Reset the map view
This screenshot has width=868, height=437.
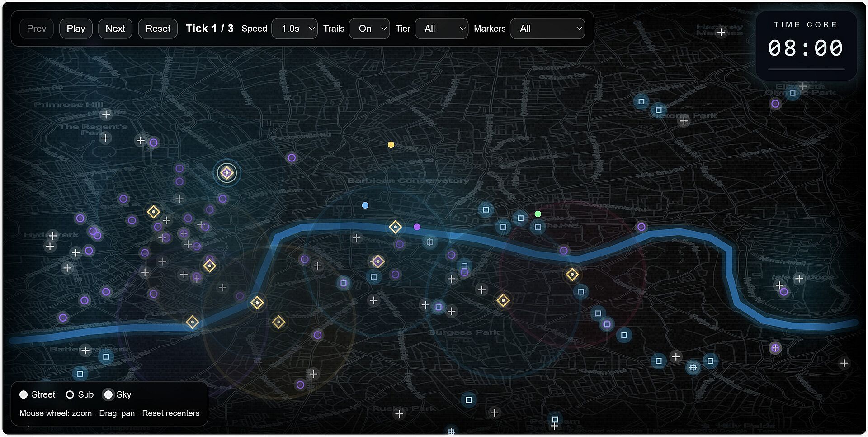pos(158,28)
